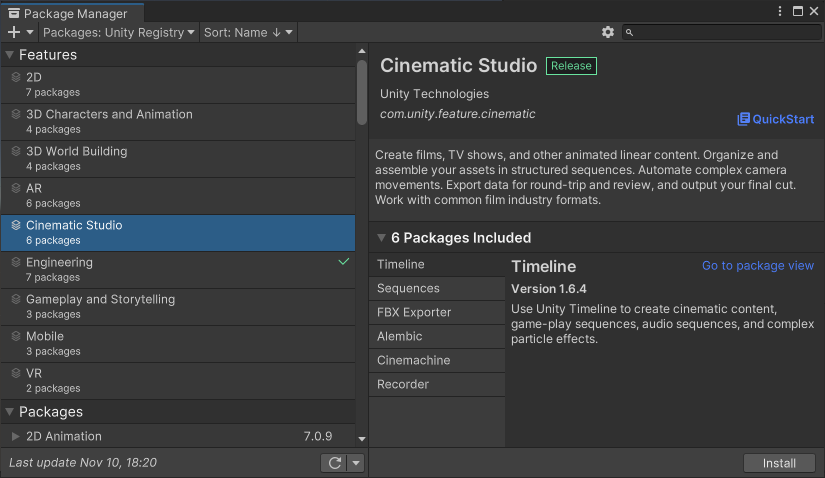Click the QuickStart book icon
The image size is (825, 478).
coord(743,119)
